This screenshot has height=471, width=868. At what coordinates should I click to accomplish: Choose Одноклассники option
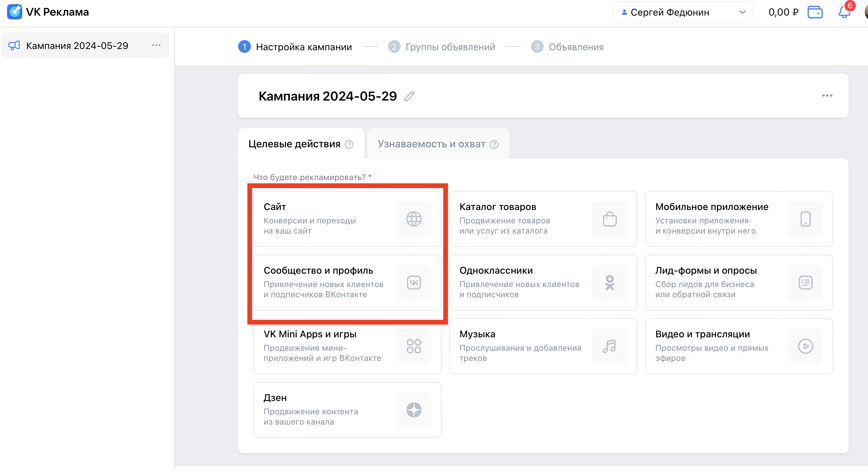(x=543, y=283)
